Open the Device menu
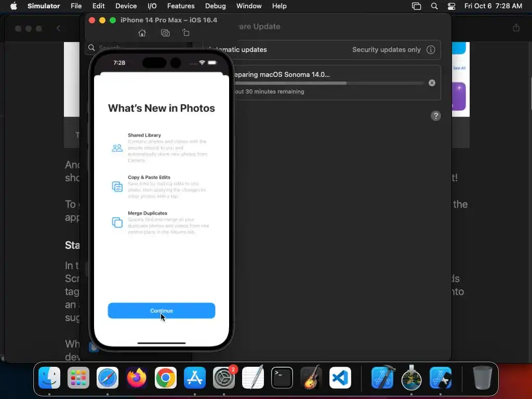Viewport: 532px width, 399px height. click(126, 6)
